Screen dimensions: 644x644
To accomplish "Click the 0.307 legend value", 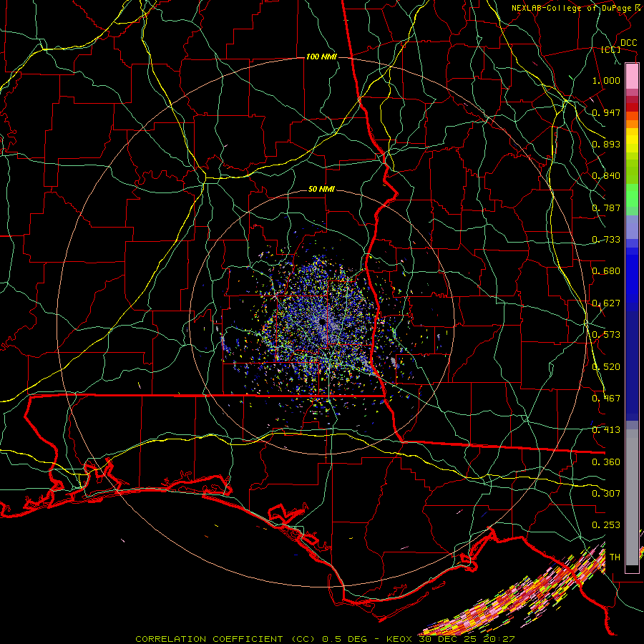I will coord(606,494).
